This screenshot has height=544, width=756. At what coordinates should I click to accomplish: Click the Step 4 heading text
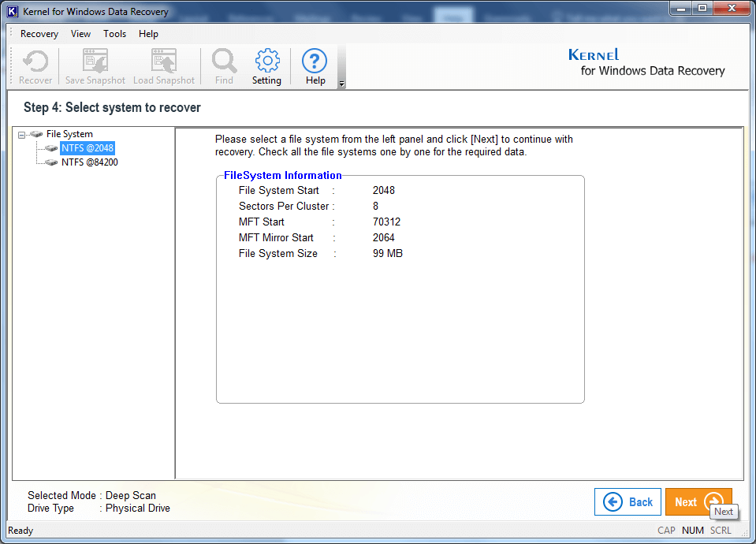[112, 107]
